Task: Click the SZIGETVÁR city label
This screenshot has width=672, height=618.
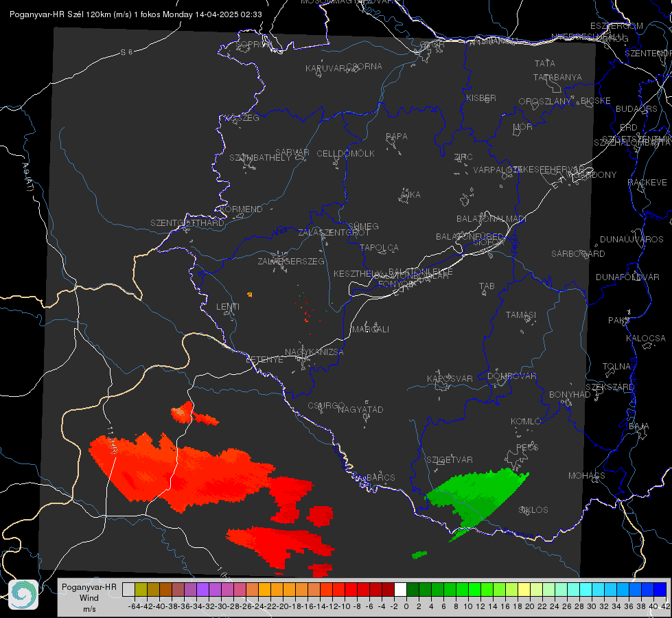Action: point(449,460)
